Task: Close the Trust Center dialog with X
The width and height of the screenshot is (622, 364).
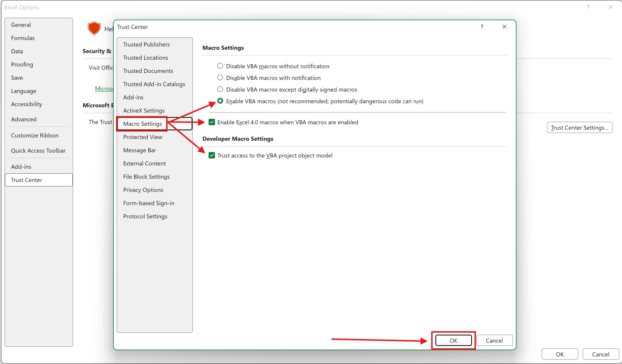Action: [504, 27]
